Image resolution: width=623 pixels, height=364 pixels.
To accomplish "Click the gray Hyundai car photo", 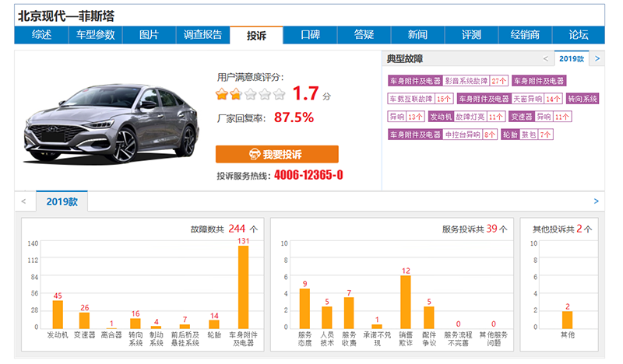I will (x=112, y=123).
